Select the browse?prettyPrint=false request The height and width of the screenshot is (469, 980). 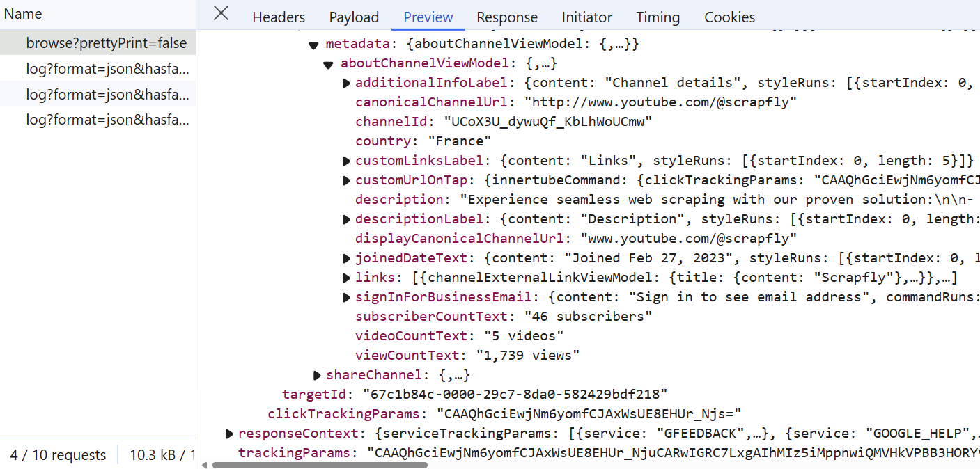[x=106, y=43]
